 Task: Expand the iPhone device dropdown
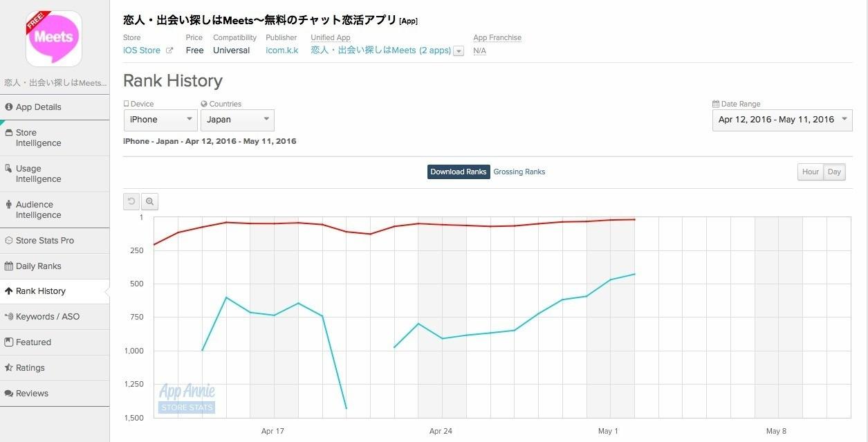click(160, 120)
